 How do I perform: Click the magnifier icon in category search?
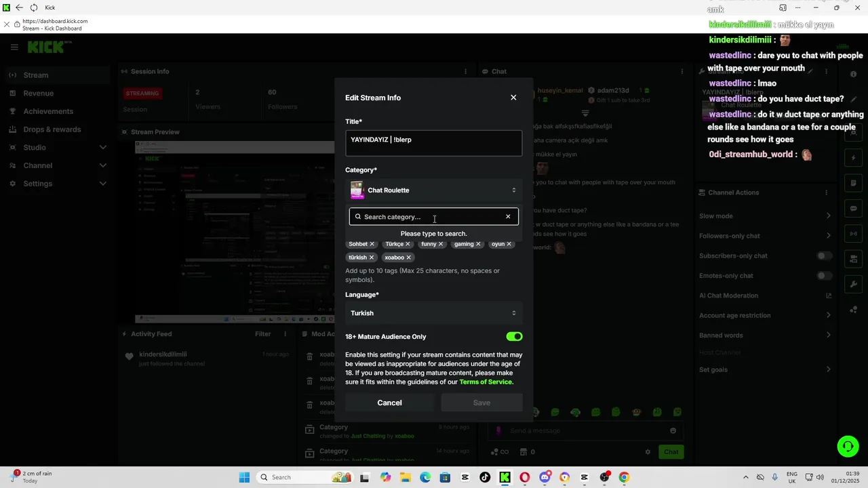pyautogui.click(x=358, y=217)
